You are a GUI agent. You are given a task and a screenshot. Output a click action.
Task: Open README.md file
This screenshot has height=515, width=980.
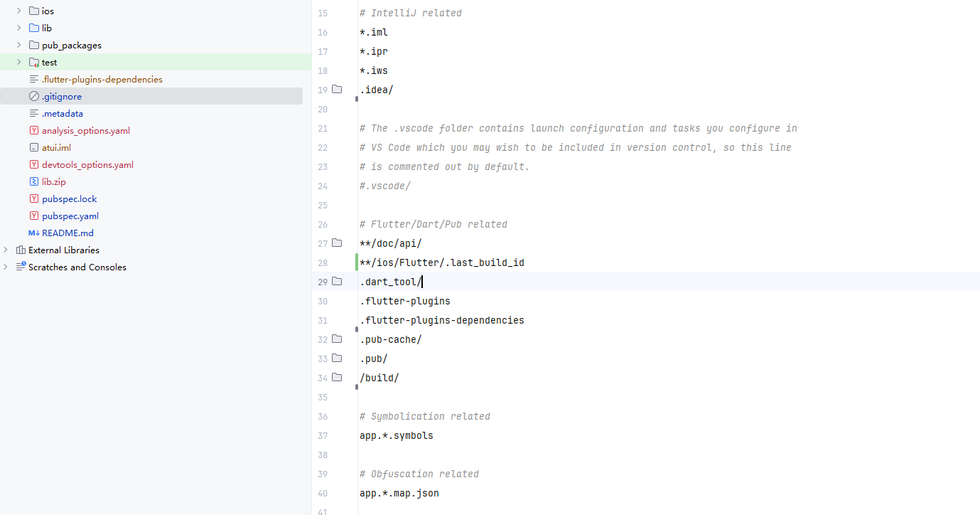[x=68, y=233]
